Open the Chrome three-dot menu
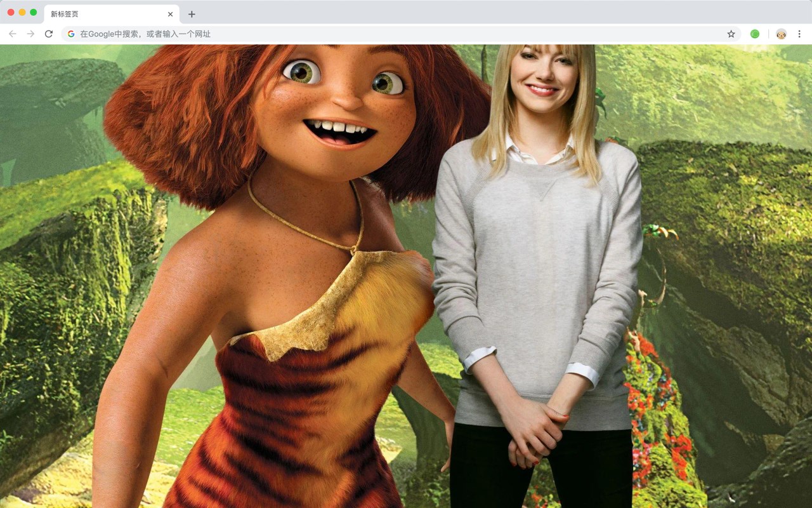This screenshot has height=508, width=812. [x=799, y=34]
